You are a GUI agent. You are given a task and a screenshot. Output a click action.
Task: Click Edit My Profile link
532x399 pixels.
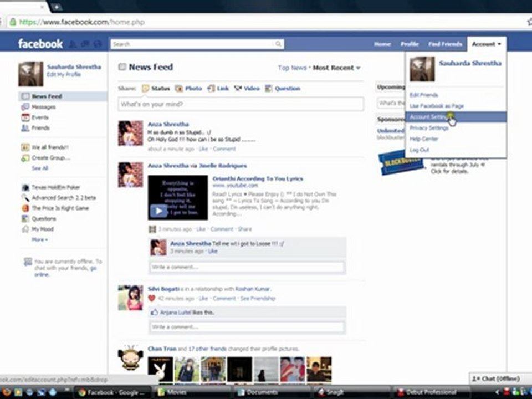point(64,75)
